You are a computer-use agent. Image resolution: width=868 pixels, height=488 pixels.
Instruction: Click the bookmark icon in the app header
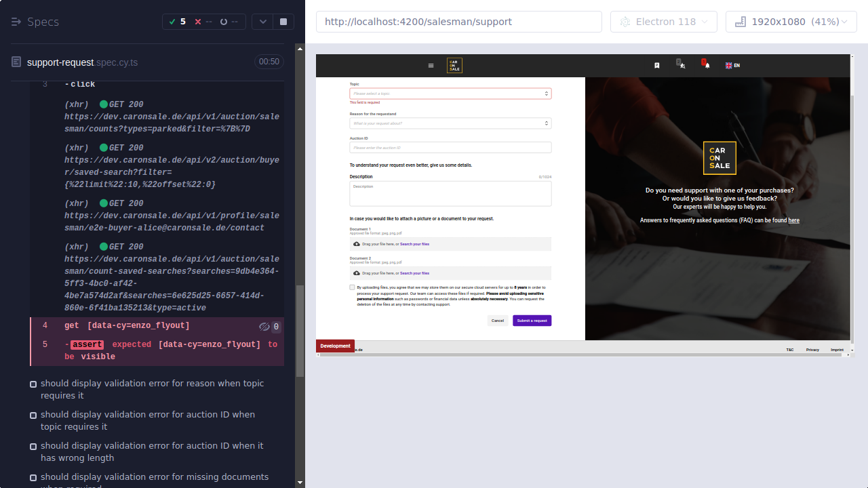coord(656,64)
